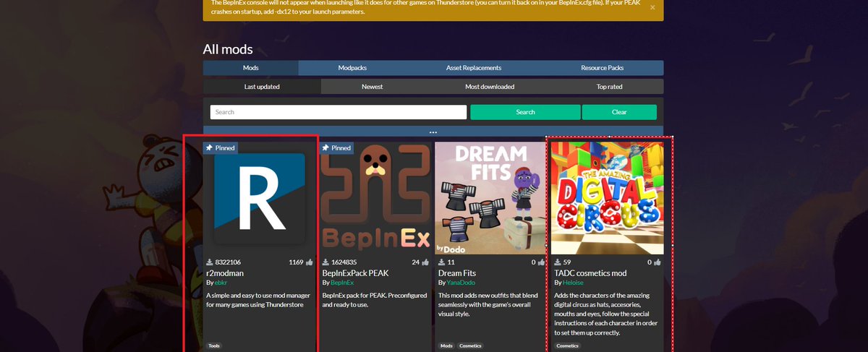Visit author ebkr's profile

(x=221, y=283)
